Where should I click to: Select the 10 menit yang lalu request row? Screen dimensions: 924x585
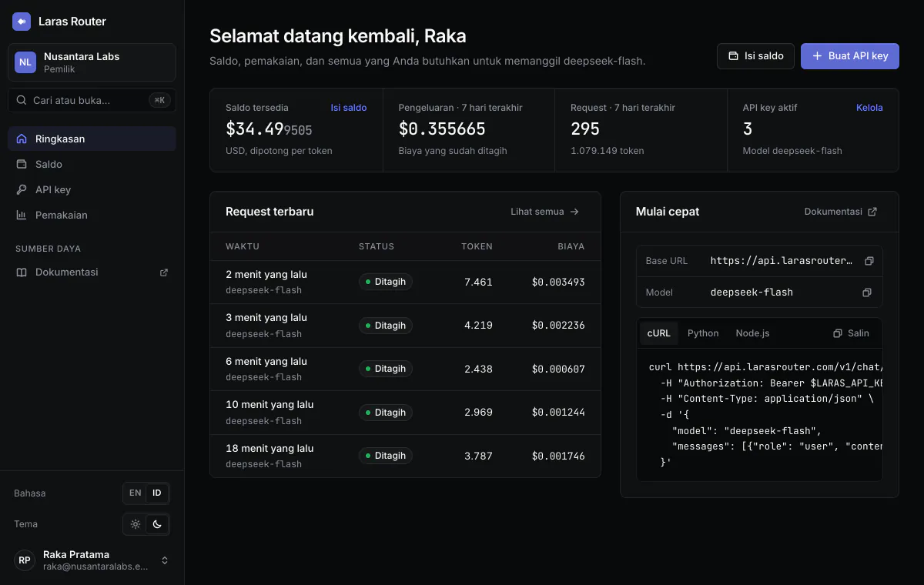[x=405, y=413]
